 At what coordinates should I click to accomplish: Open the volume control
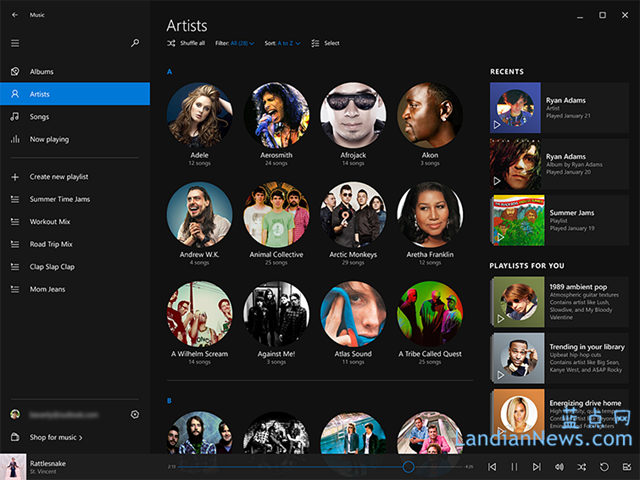(x=559, y=467)
